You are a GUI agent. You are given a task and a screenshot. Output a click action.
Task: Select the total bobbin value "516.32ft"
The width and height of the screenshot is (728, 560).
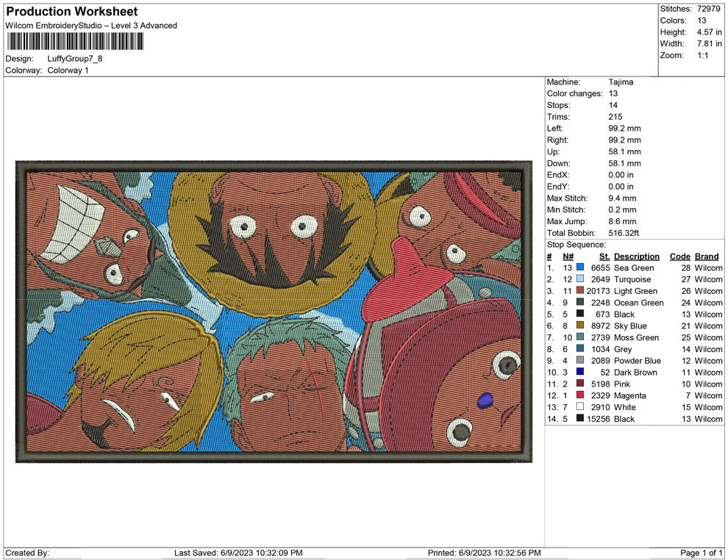tap(624, 233)
